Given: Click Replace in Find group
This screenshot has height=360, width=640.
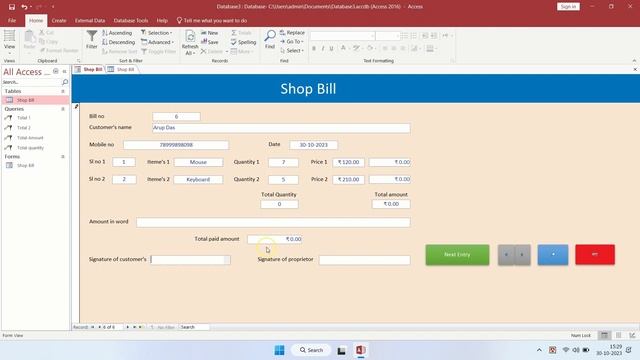Looking at the screenshot, I should coord(292,33).
